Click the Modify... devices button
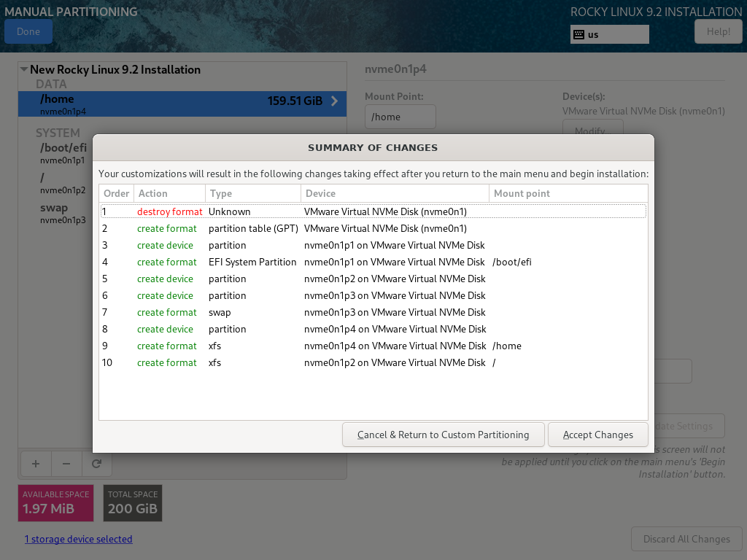The width and height of the screenshot is (747, 560). coord(592,128)
